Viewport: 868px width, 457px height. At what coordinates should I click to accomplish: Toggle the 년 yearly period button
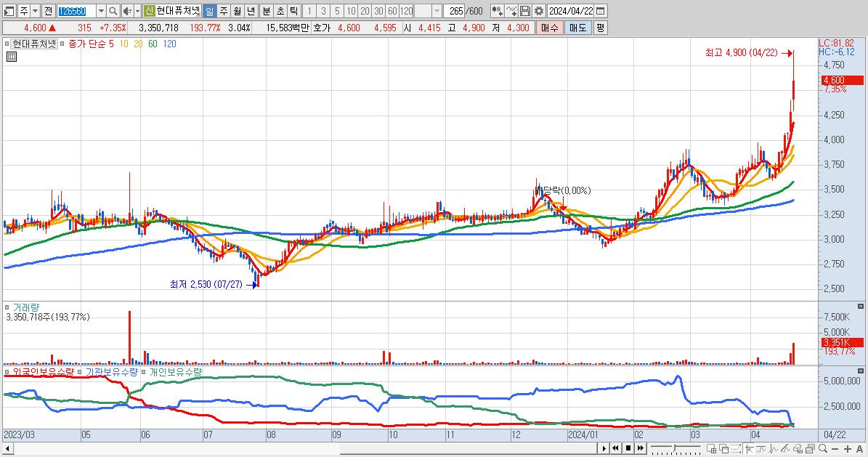(251, 11)
